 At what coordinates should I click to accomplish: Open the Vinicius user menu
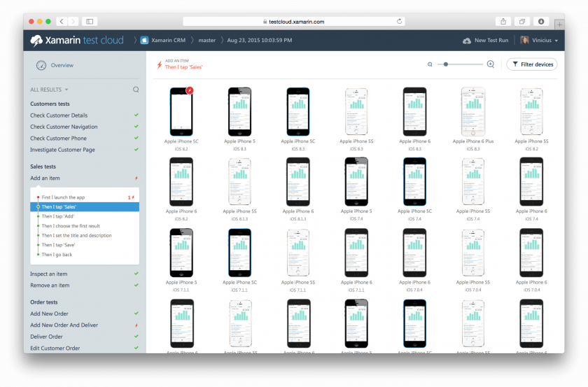[538, 41]
